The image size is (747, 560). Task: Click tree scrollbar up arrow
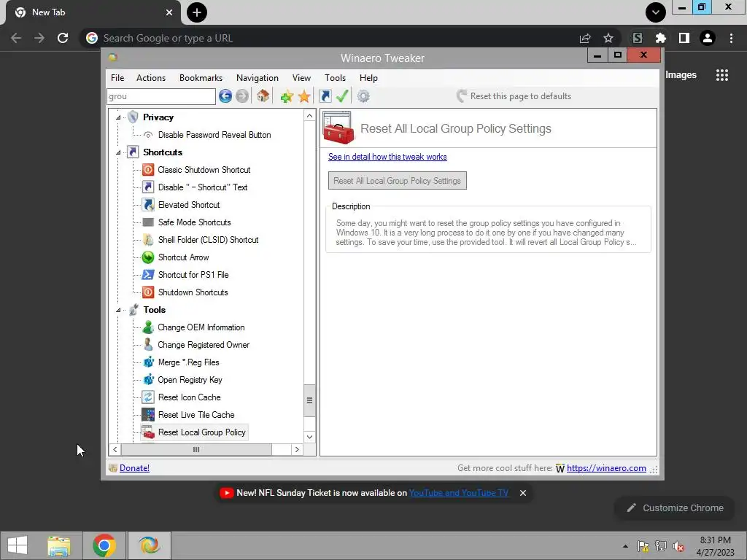point(309,116)
